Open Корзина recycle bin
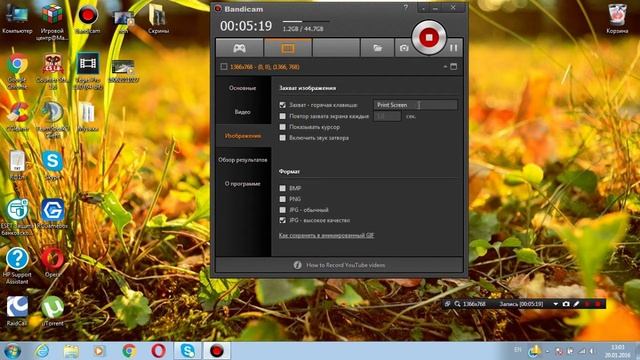Viewport: 640px width, 360px height. [617, 19]
